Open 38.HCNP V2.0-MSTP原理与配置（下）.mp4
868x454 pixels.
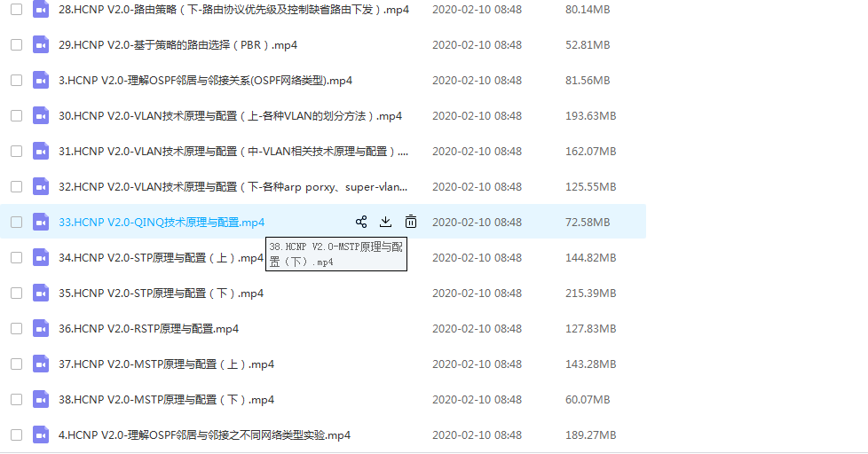coord(166,400)
